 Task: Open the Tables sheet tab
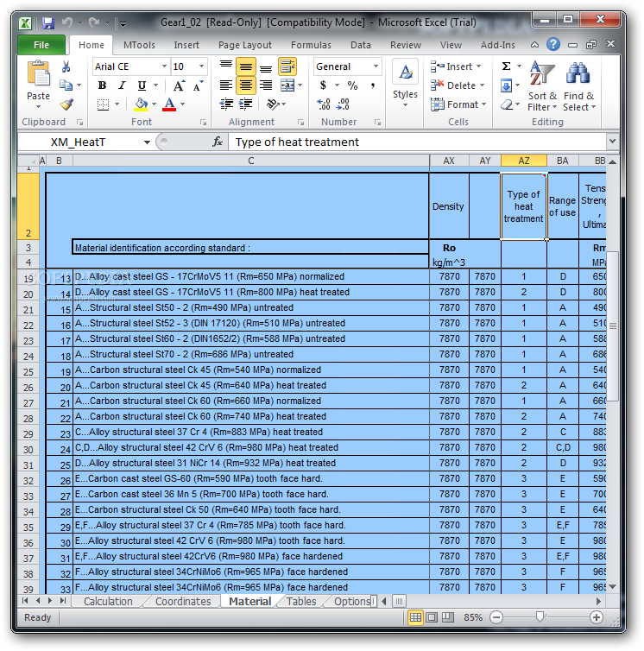pos(301,601)
